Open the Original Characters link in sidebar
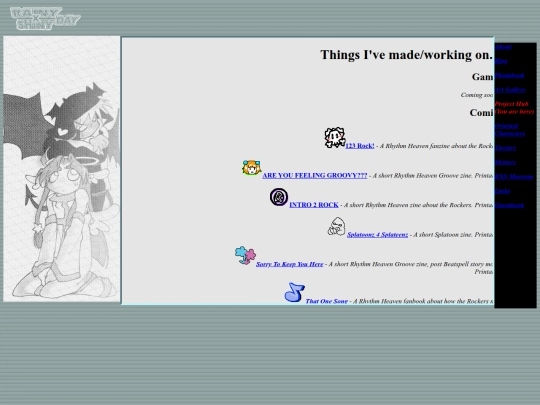540x405 pixels. point(510,130)
